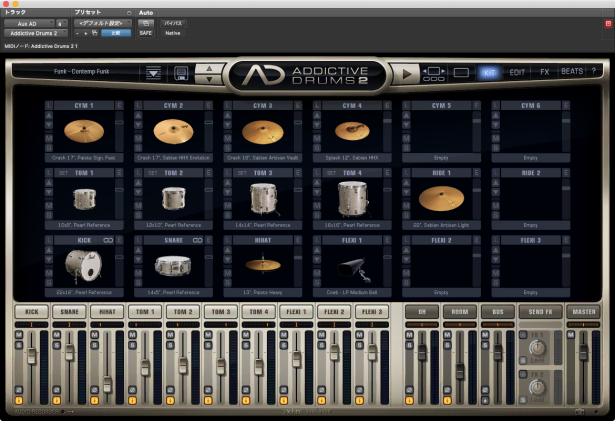
Task: Click the Pro Tools automation enable icon under Auto
Action: [146, 24]
